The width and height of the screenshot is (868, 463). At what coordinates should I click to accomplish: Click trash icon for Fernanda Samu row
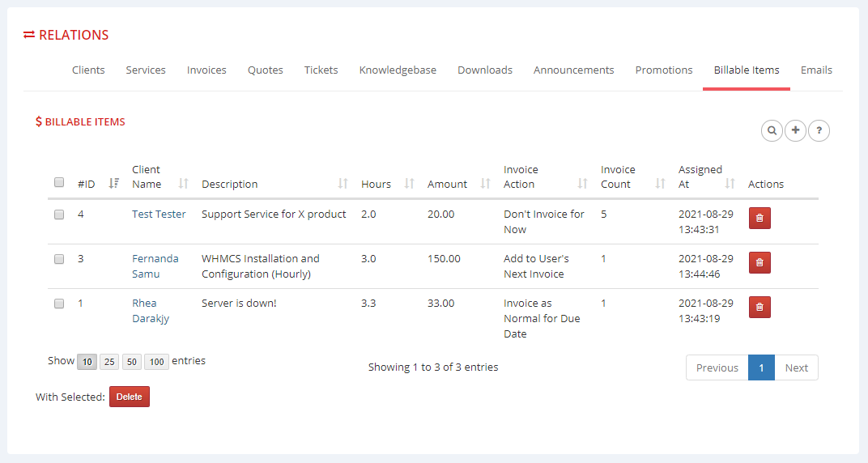[x=759, y=262]
